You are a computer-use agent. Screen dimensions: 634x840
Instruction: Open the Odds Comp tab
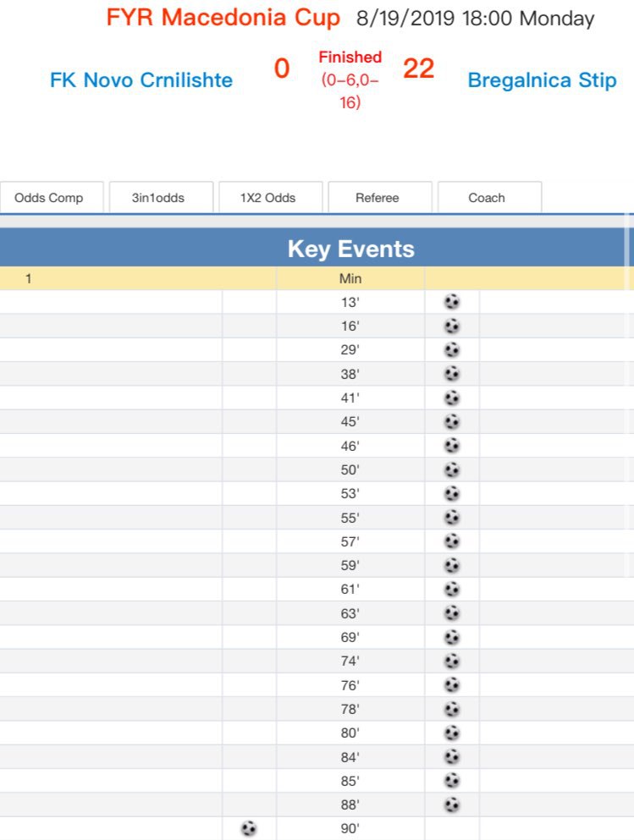52,198
